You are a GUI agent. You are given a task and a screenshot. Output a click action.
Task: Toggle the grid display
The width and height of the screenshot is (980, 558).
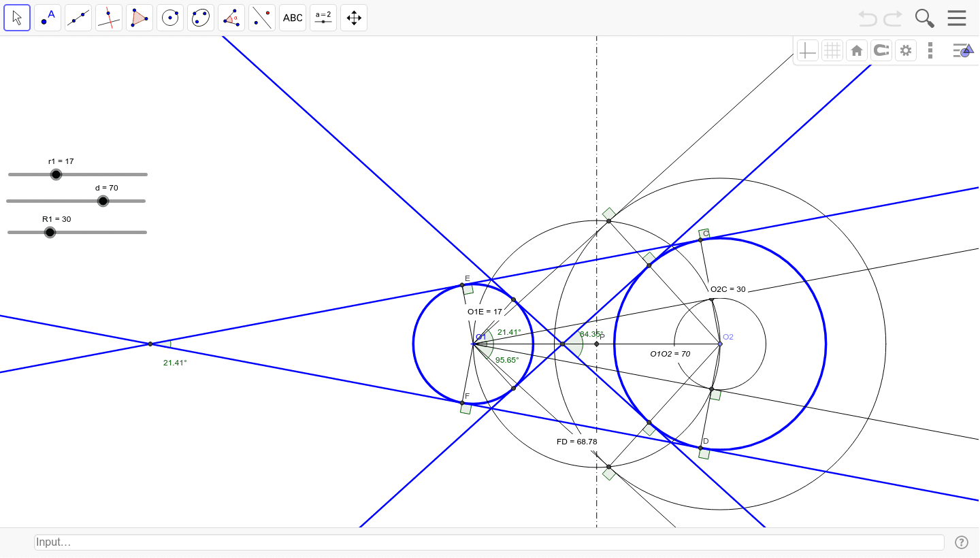[x=832, y=50]
